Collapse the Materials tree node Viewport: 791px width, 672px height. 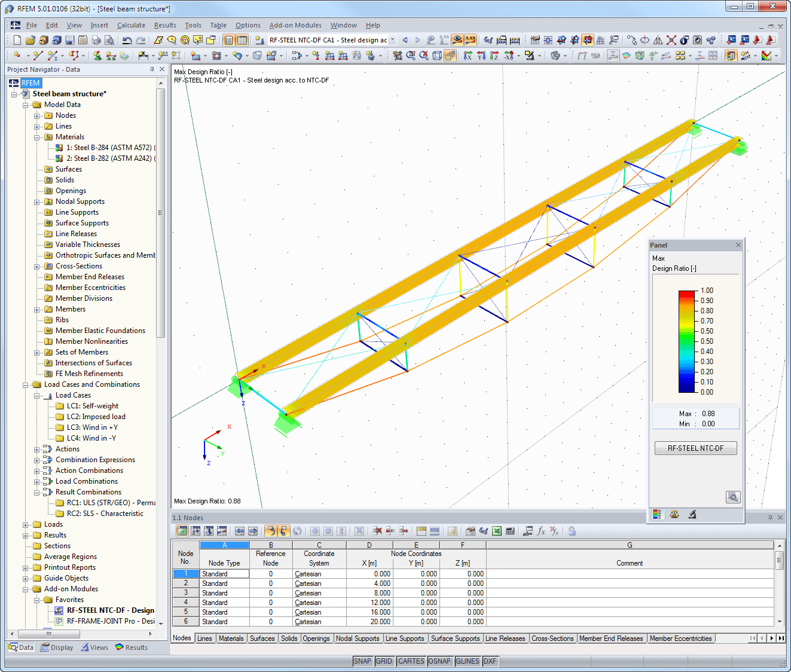click(37, 138)
